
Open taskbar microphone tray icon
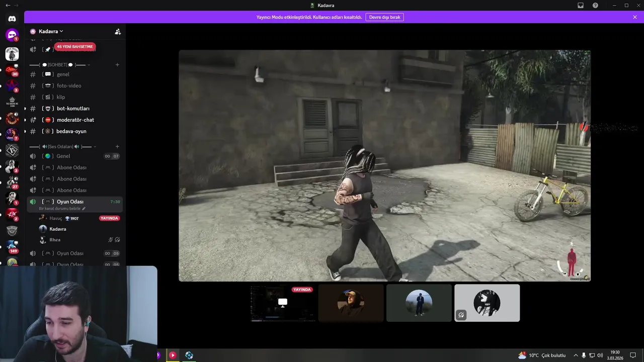[584, 355]
